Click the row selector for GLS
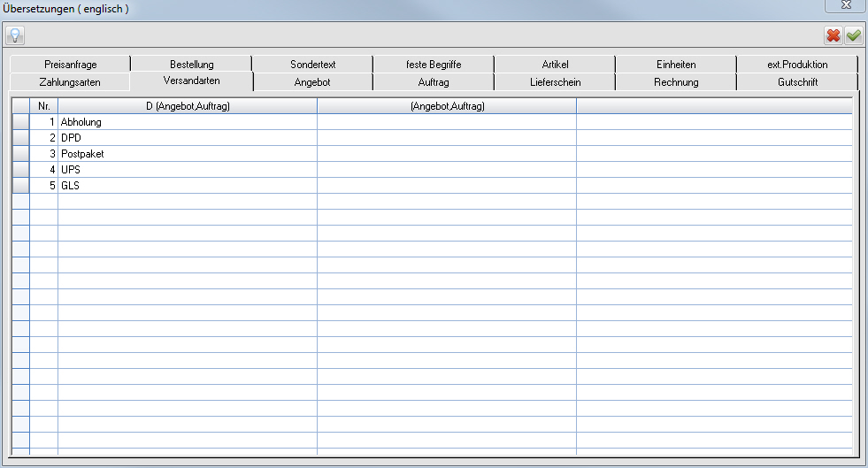This screenshot has width=868, height=468. pos(21,185)
